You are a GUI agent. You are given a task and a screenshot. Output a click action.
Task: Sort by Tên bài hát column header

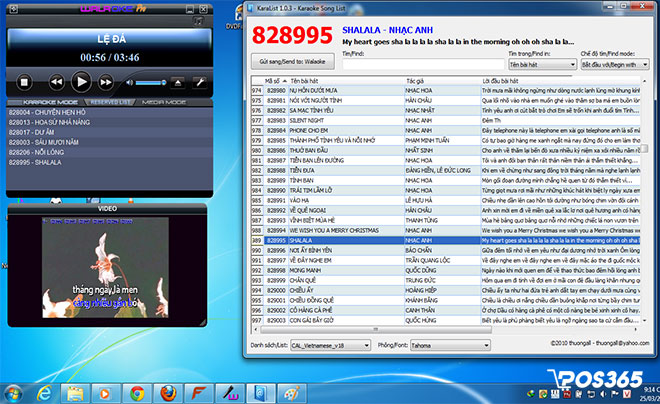[x=346, y=81]
